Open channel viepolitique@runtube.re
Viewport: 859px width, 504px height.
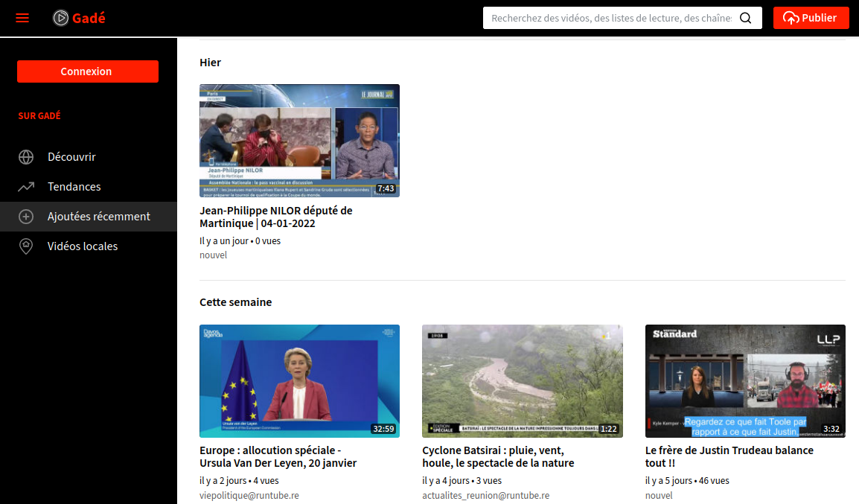pyautogui.click(x=249, y=496)
